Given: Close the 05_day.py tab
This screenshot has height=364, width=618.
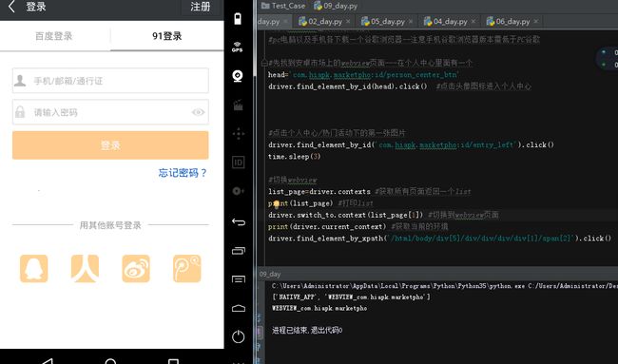Looking at the screenshot, I should pyautogui.click(x=411, y=21).
